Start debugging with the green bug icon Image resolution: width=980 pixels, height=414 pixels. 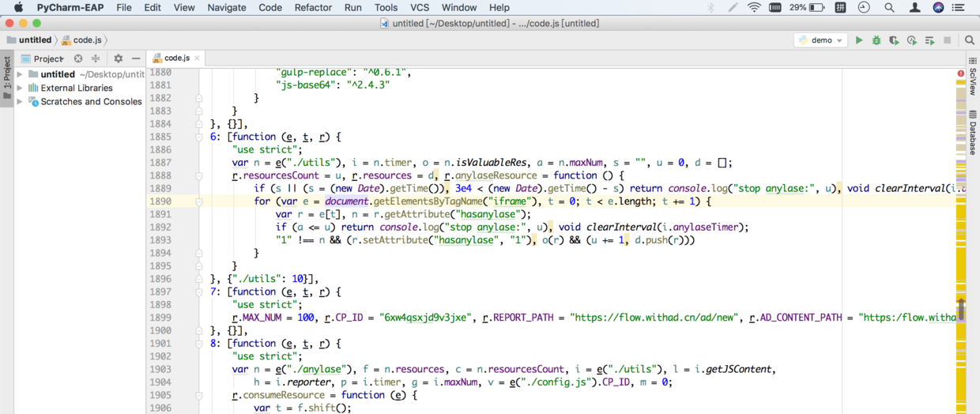coord(876,40)
